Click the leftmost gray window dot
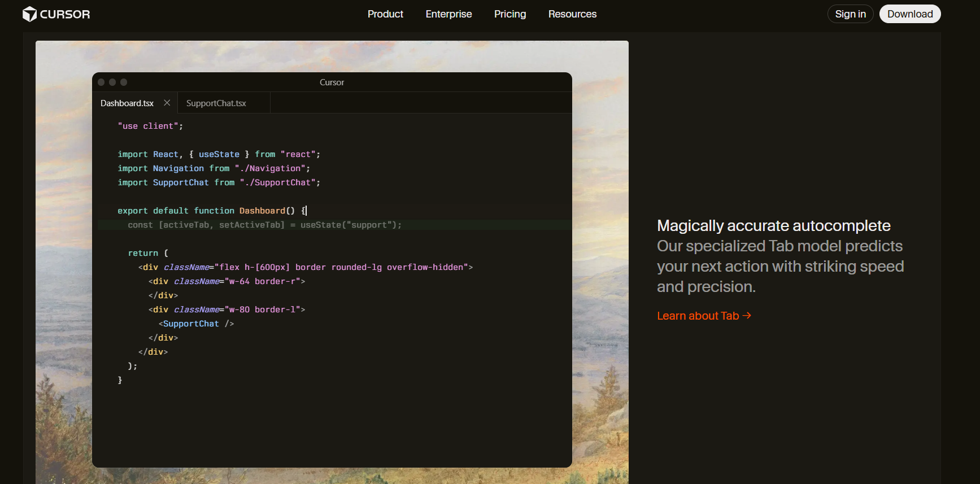The height and width of the screenshot is (484, 980). [101, 82]
